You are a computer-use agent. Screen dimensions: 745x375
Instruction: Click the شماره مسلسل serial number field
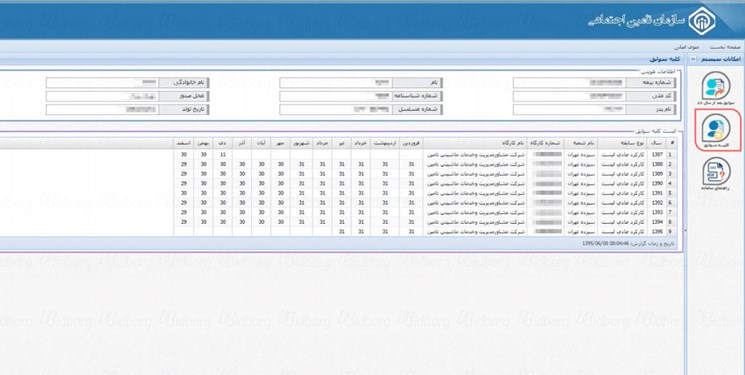click(x=335, y=109)
